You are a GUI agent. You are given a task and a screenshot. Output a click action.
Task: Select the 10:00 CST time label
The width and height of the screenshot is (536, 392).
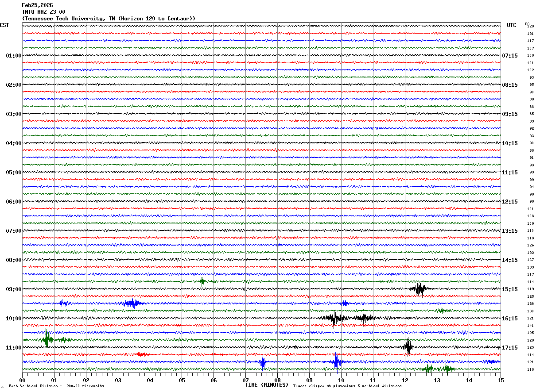14,319
